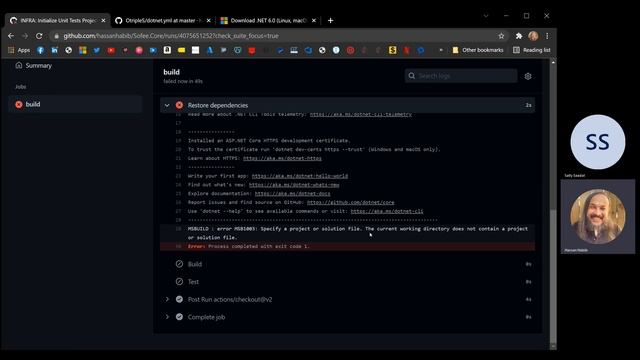Bookmark this page with star icon

click(501, 36)
